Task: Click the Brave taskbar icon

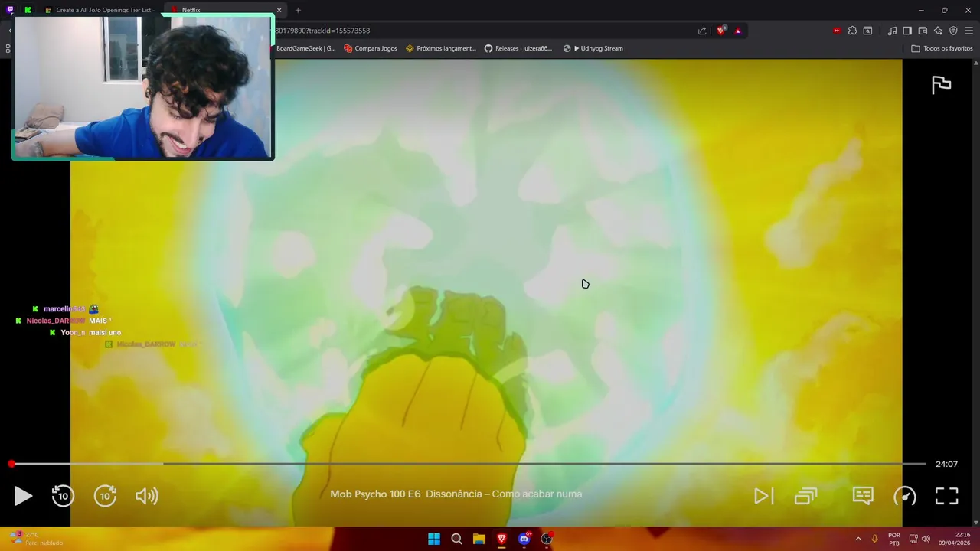Action: point(501,539)
